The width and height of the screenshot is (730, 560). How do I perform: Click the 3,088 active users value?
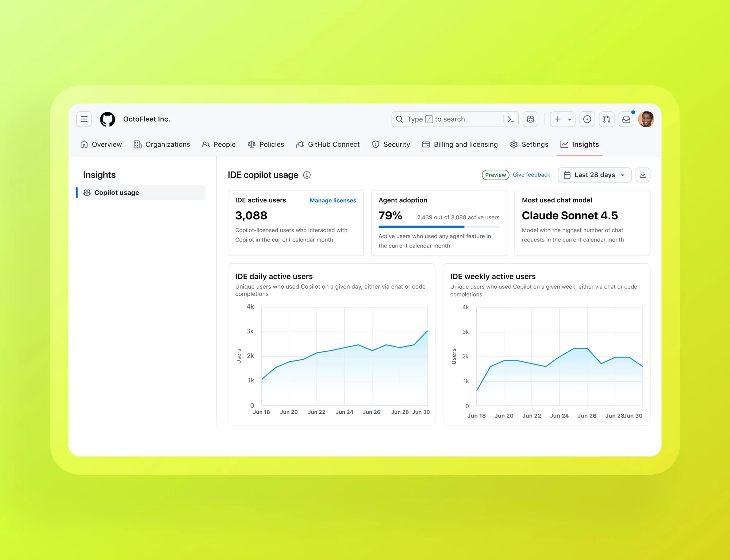click(x=251, y=216)
